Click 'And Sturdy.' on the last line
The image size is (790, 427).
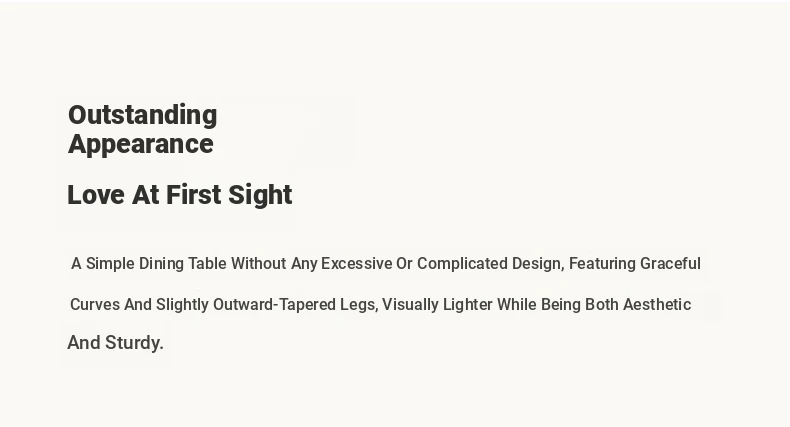pyautogui.click(x=115, y=343)
